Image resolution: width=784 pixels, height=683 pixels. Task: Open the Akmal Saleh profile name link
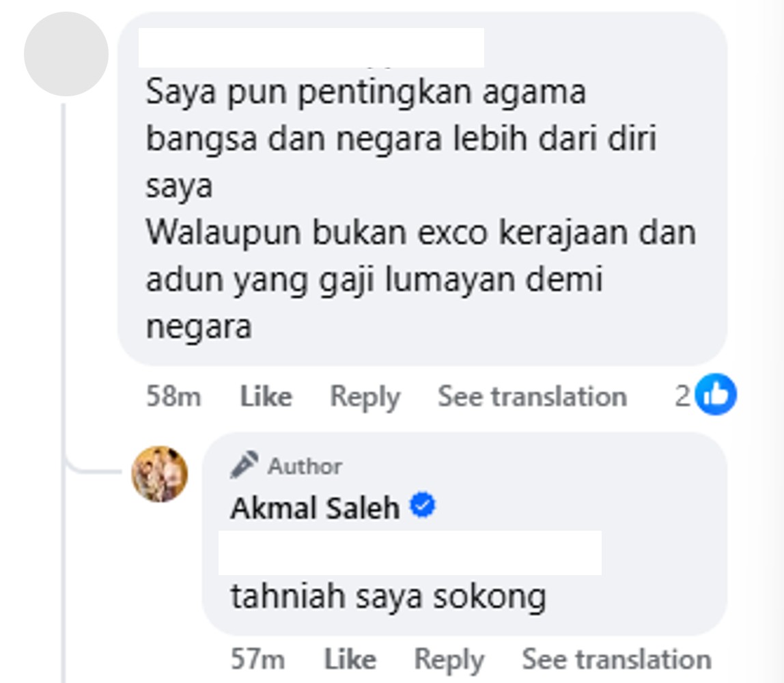click(315, 507)
